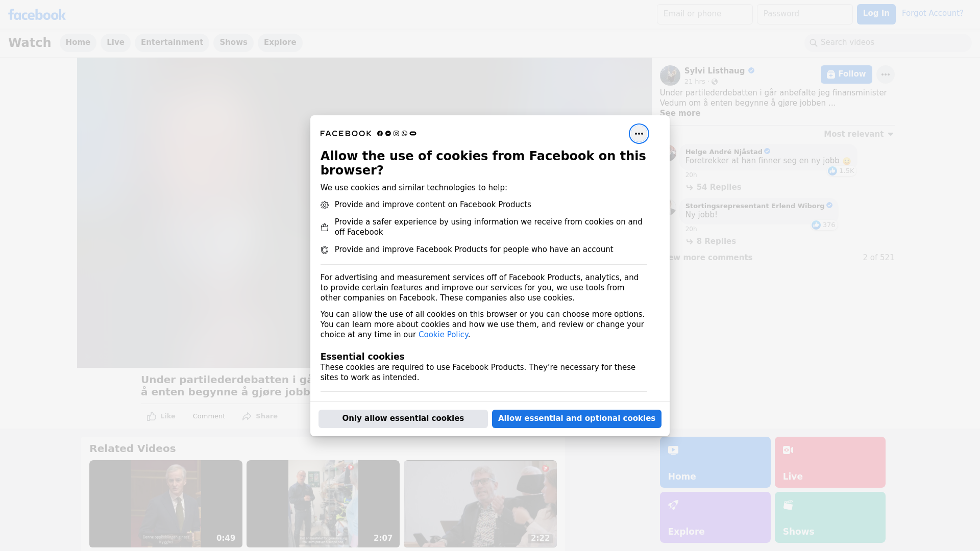980x551 pixels.
Task: Click the Comment button under the video
Action: (209, 416)
